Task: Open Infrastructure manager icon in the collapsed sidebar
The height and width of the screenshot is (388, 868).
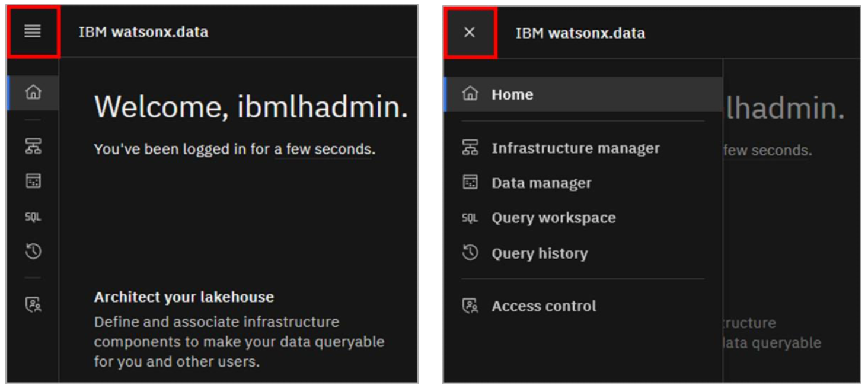Action: 33,147
